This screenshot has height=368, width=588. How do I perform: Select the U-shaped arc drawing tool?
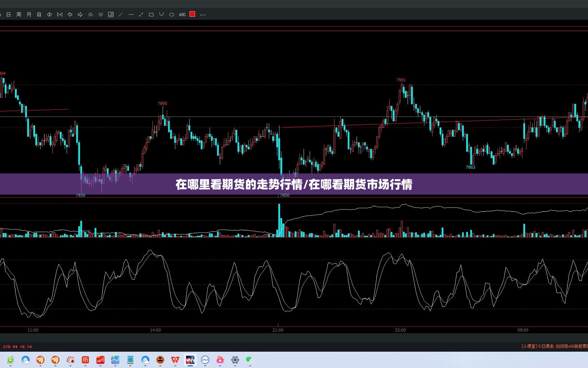point(162,14)
